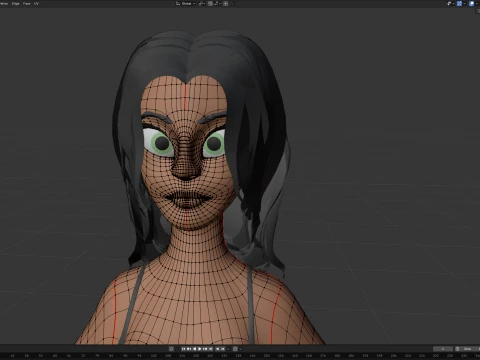Open the Global transform orientation dropdown

[x=185, y=4]
